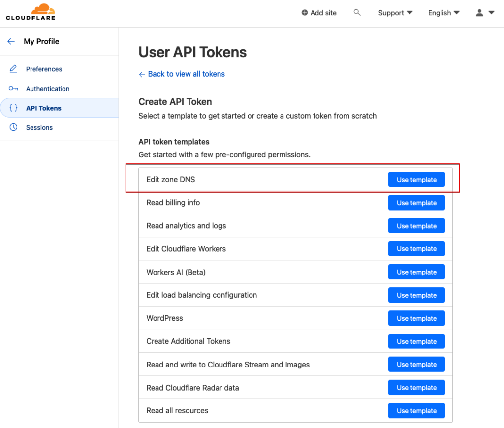Click the Create Additional Tokens label
Viewport: 504px width, 428px height.
click(189, 341)
